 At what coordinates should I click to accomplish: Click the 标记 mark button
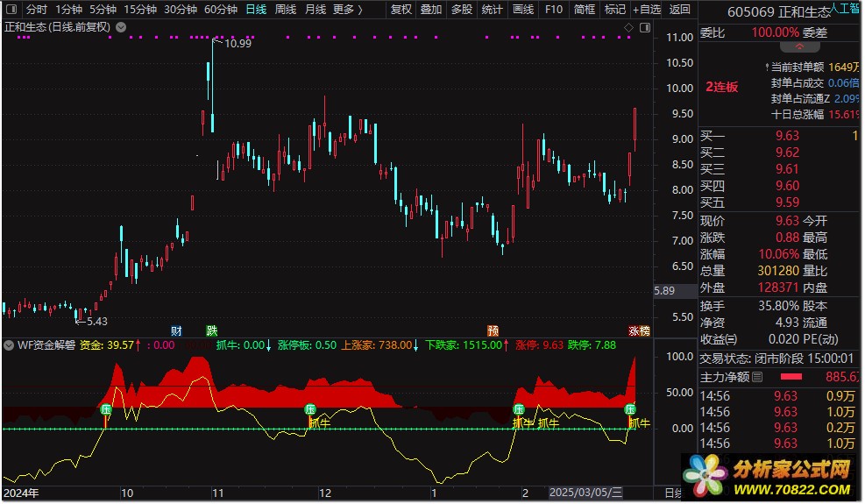(615, 10)
